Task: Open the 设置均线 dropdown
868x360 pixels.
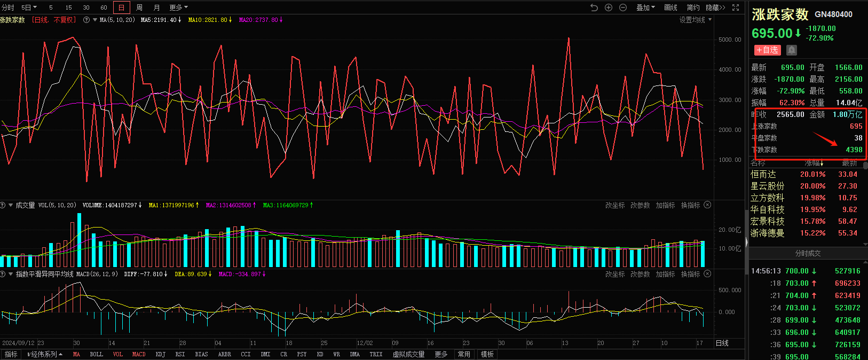Action: click(x=695, y=20)
